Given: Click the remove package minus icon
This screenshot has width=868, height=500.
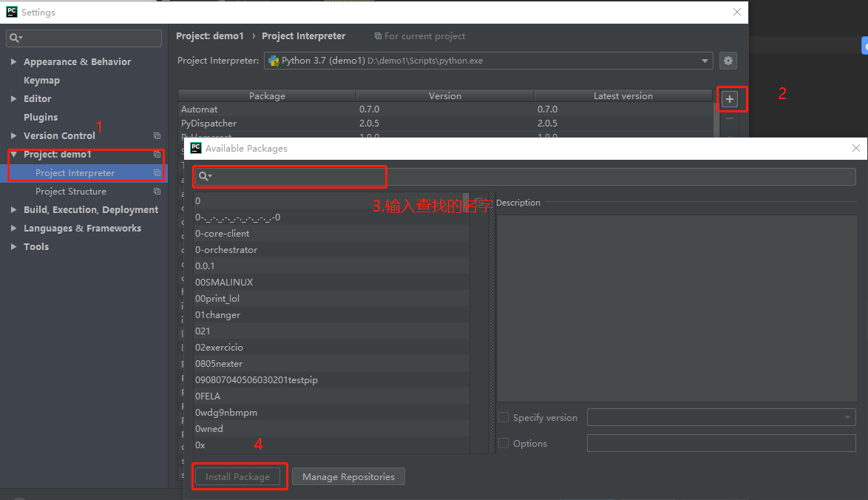Looking at the screenshot, I should click(730, 118).
